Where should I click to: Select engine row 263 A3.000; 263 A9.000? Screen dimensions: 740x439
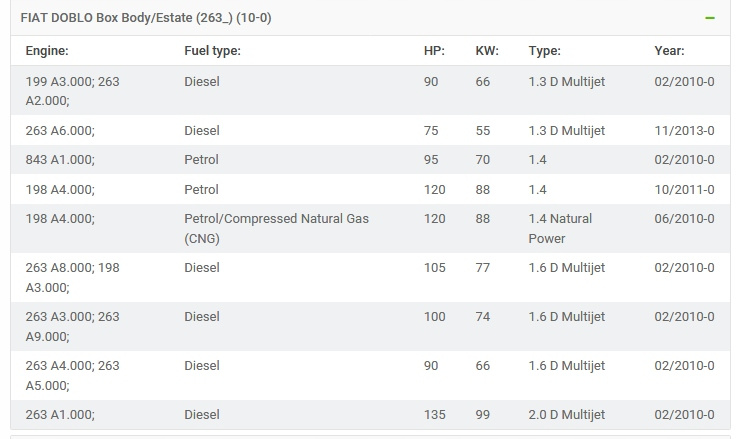click(370, 327)
